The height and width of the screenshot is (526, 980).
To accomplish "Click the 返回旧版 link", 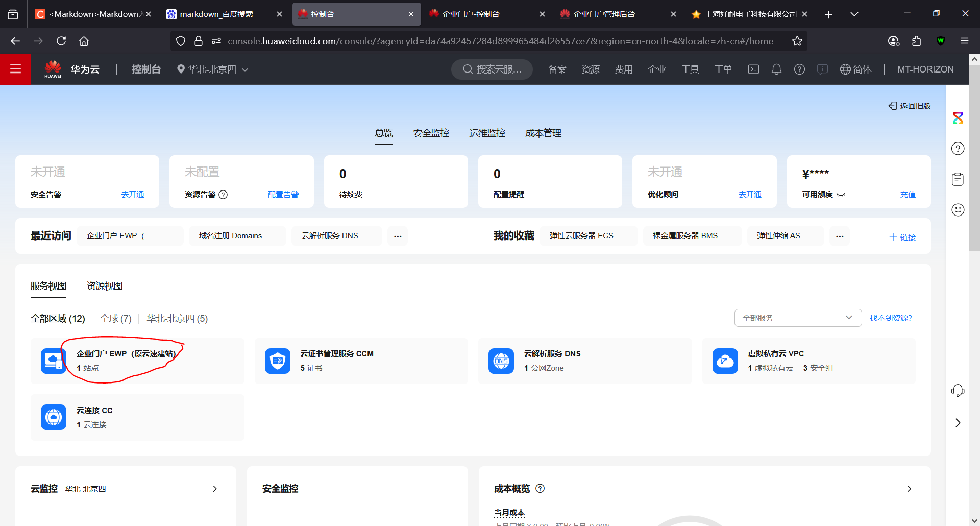I will tap(910, 106).
